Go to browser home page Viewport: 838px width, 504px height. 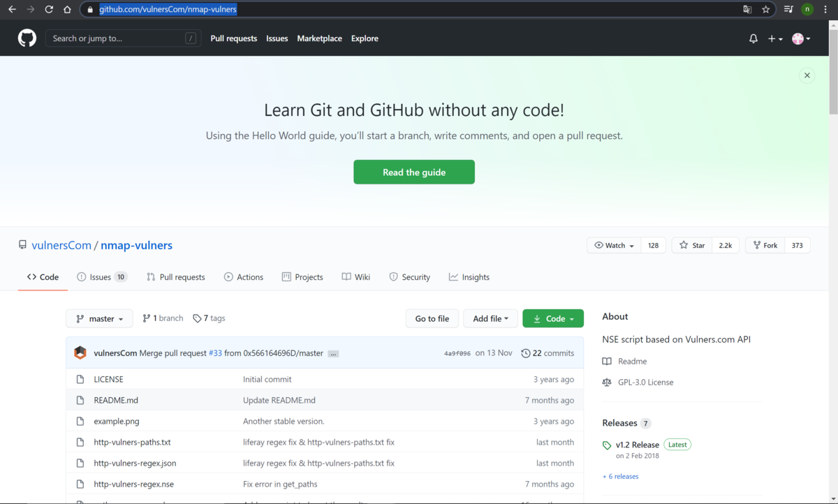point(67,9)
